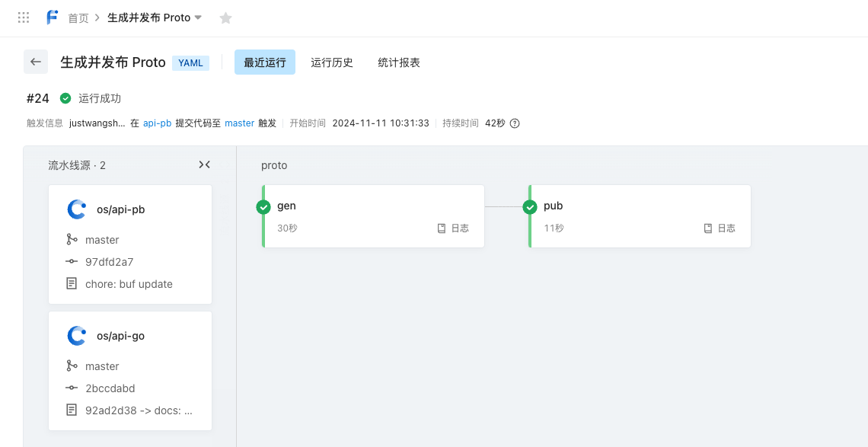Screen dimensions: 868x447
Task: Collapse the 流水线源 panel
Action: coord(204,164)
